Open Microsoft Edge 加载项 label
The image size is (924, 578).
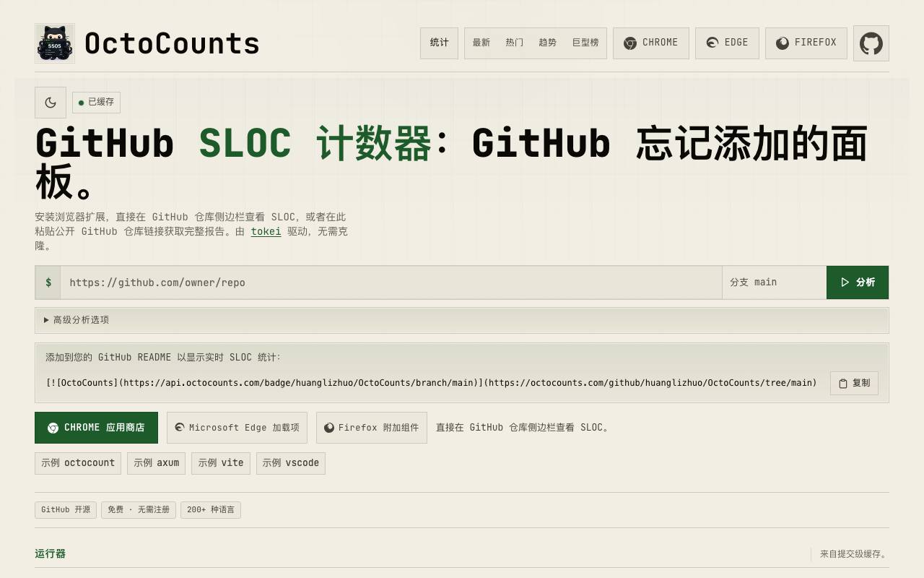(244, 428)
